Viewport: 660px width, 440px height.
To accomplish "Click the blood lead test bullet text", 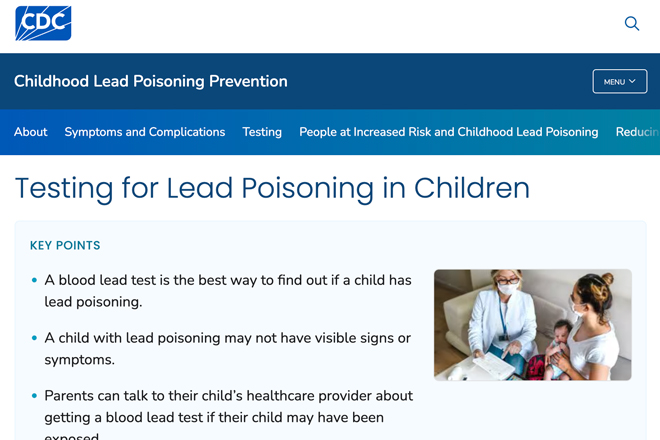I will (x=228, y=291).
